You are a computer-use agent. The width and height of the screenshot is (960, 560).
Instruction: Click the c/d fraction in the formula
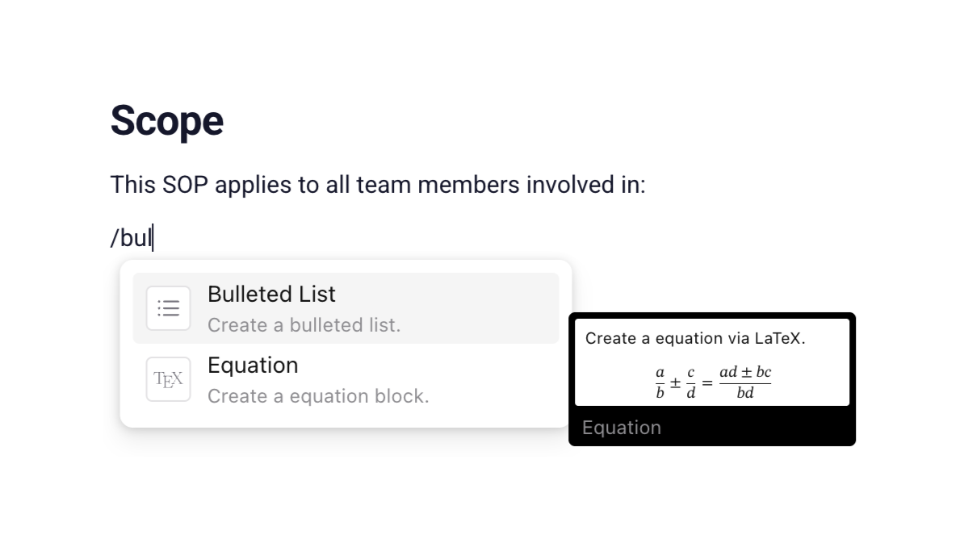point(691,383)
